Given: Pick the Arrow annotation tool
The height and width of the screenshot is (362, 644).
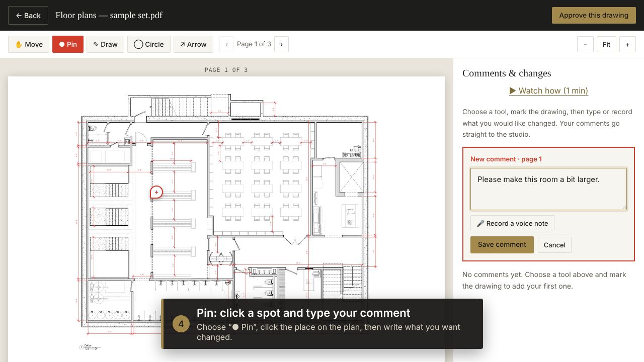Looking at the screenshot, I should click(193, 44).
